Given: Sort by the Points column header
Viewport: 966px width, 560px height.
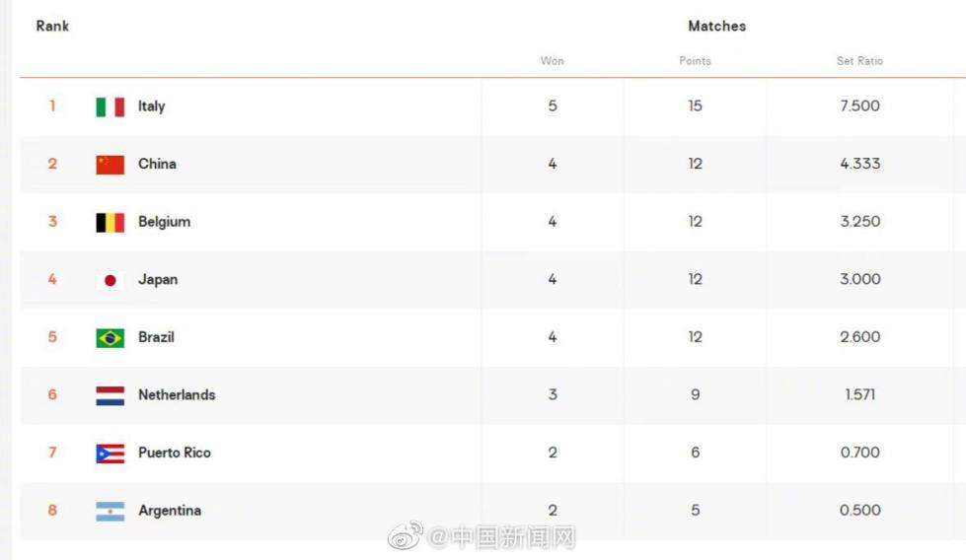Looking at the screenshot, I should (695, 61).
